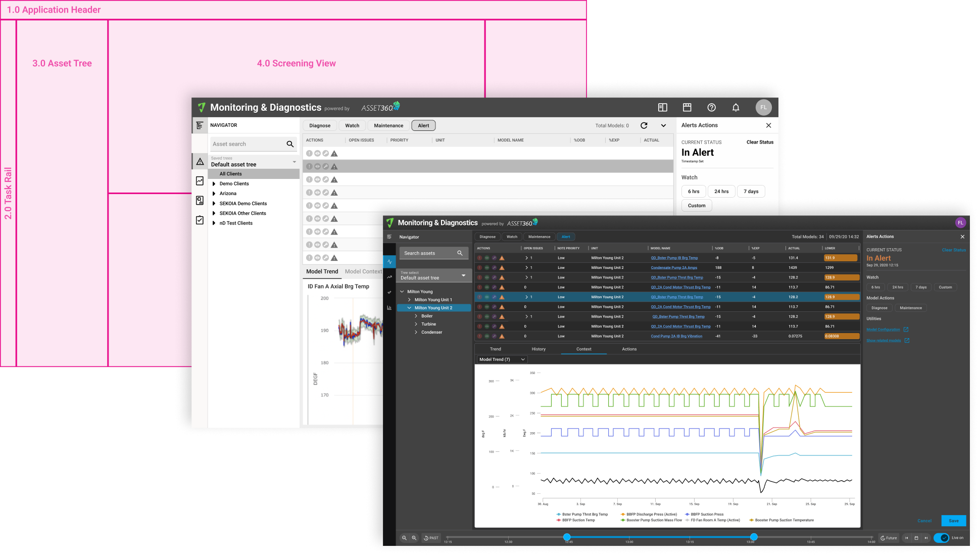
Task: Select the 24 hrs watch option in light panel
Action: pos(721,192)
